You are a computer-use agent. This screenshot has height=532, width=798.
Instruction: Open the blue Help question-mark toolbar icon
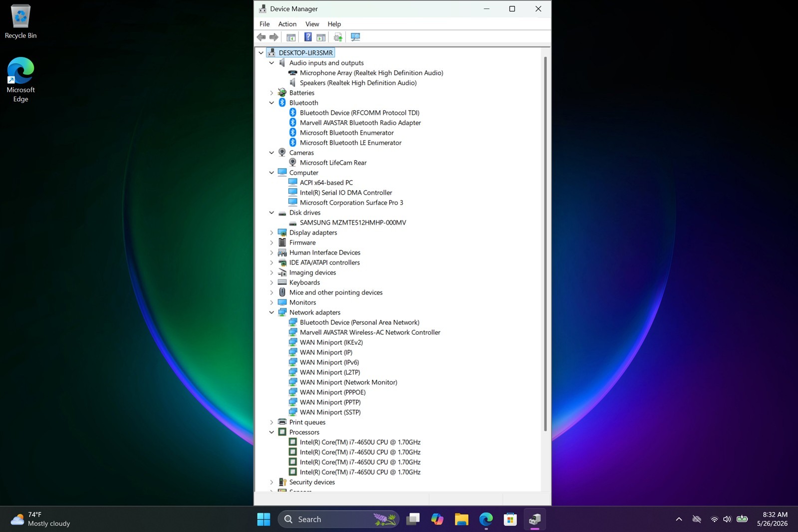click(x=308, y=37)
